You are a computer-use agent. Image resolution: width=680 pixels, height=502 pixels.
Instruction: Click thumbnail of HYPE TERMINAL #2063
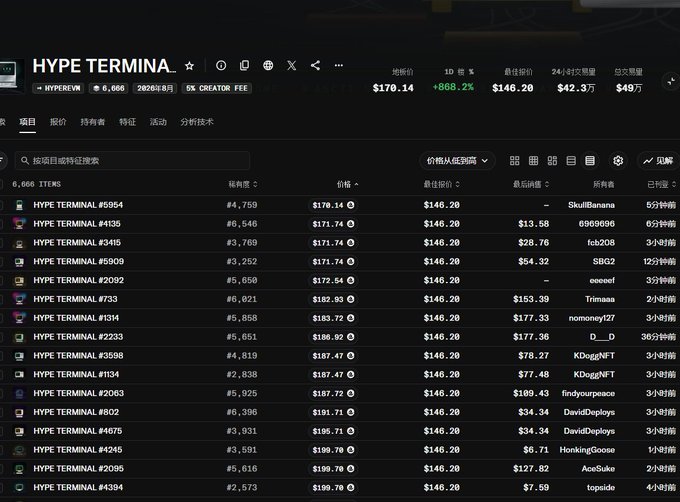tap(19, 393)
